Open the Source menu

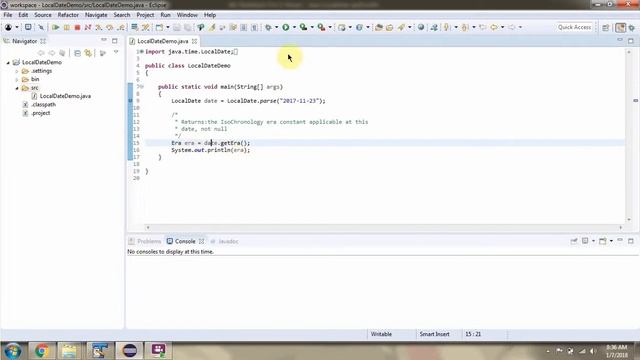point(43,15)
